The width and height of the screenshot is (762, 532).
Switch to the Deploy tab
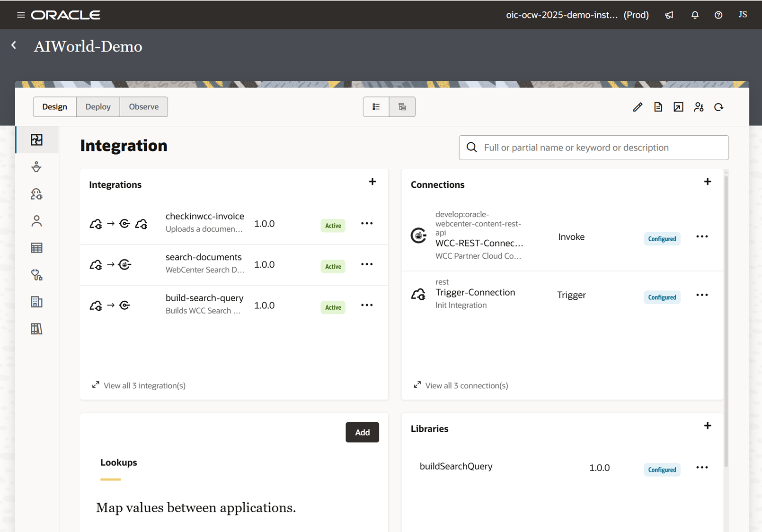97,107
